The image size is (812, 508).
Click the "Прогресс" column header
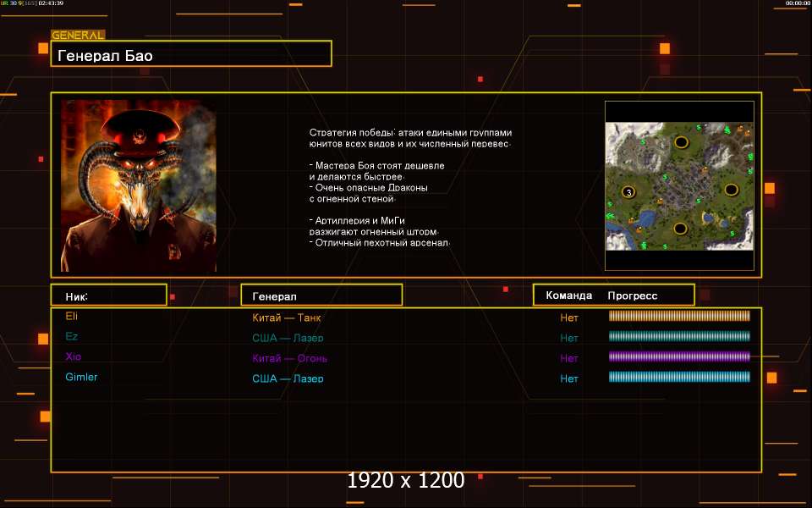tap(633, 296)
